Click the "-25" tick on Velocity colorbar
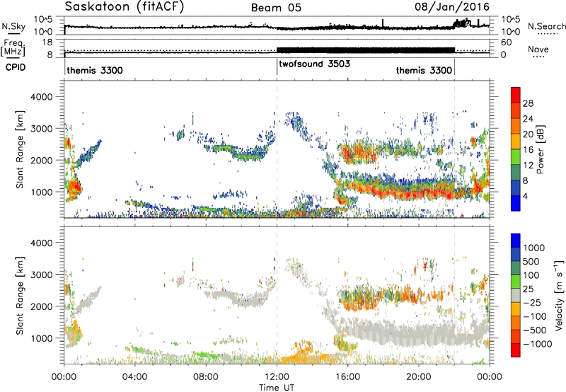The height and width of the screenshot is (392, 566). click(x=533, y=303)
